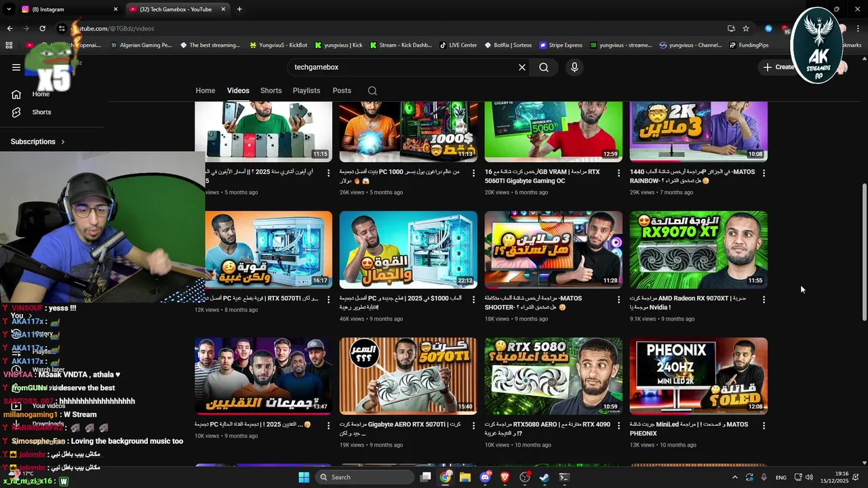The width and height of the screenshot is (868, 488).
Task: Open options menu for MATOS RAINBOW video
Action: point(764,174)
